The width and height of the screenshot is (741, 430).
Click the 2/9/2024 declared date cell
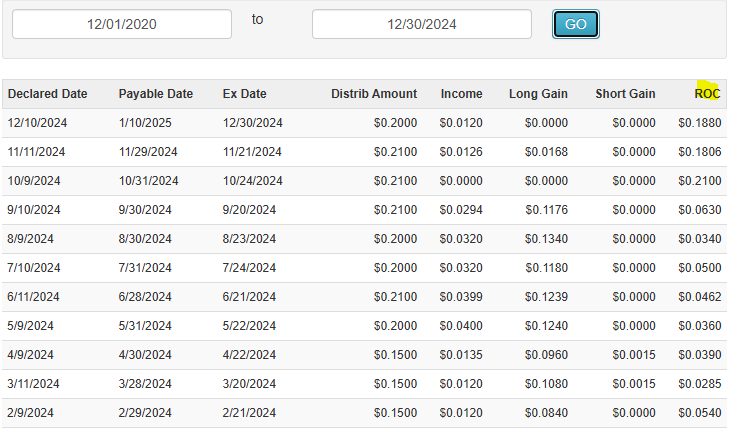[x=31, y=413]
